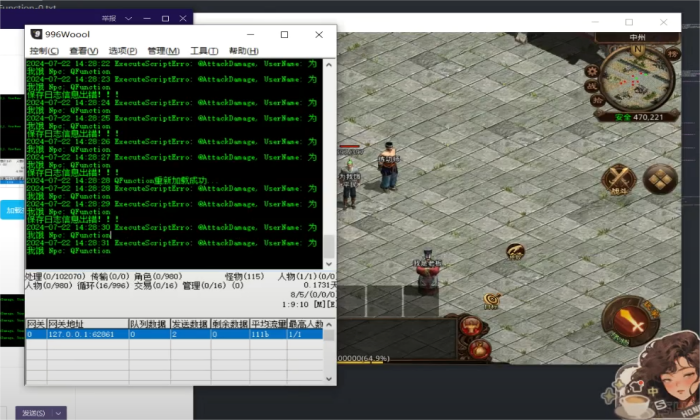Open the 控制(C) menu
The height and width of the screenshot is (420, 700).
click(x=45, y=51)
